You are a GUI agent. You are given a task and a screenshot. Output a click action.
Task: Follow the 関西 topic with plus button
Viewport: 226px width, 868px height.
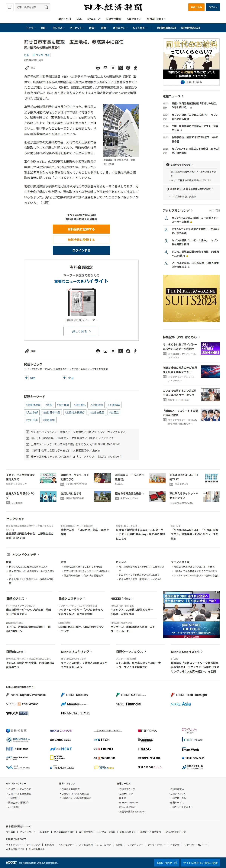tap(26, 378)
